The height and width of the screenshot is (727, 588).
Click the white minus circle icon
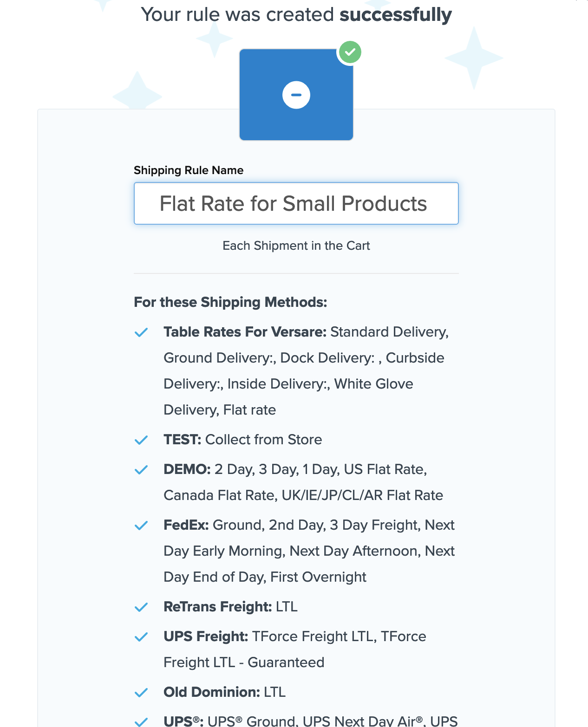click(x=296, y=95)
